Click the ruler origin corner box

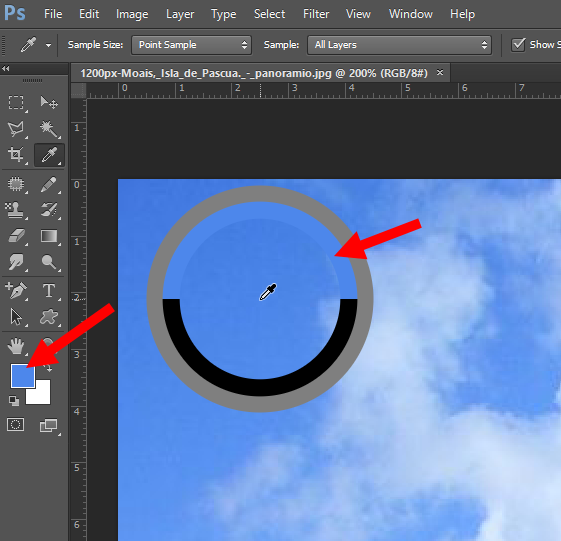coord(79,91)
